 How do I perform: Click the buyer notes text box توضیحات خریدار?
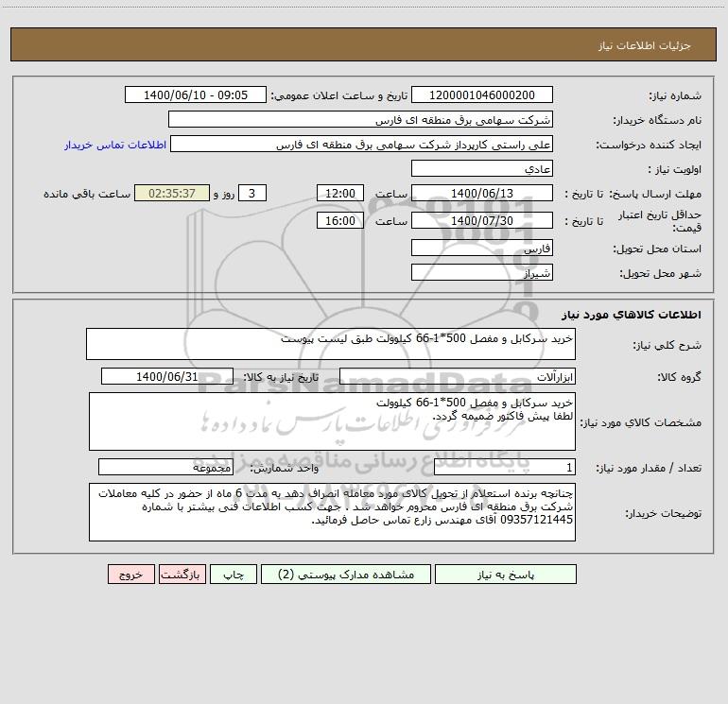point(332,512)
